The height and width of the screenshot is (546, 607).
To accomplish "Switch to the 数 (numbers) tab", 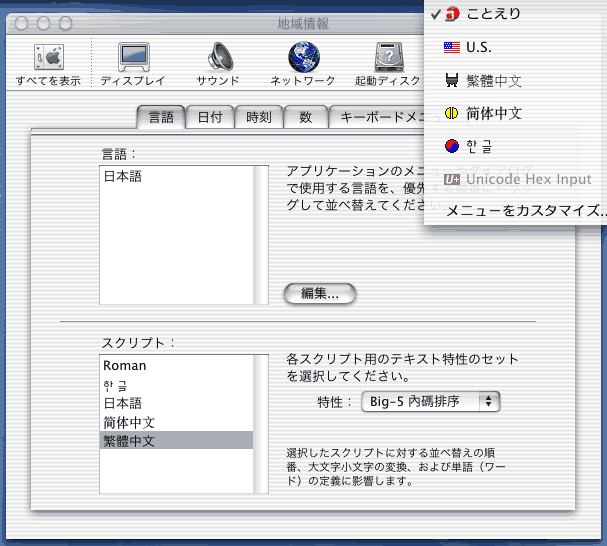I will [x=305, y=117].
